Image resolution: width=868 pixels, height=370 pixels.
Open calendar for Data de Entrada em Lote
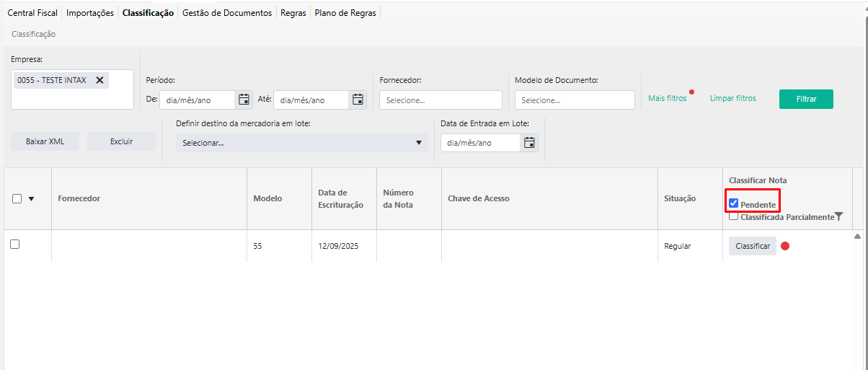click(529, 143)
